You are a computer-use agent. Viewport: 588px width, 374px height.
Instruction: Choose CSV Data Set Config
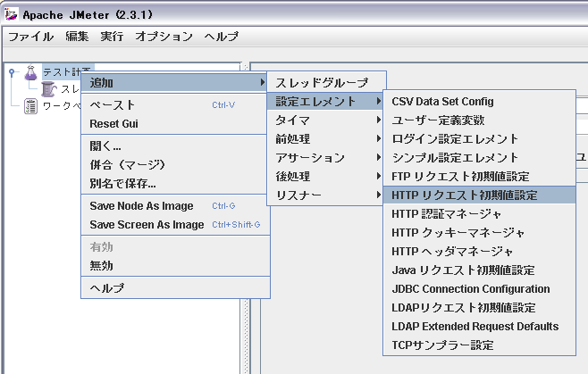(x=442, y=101)
